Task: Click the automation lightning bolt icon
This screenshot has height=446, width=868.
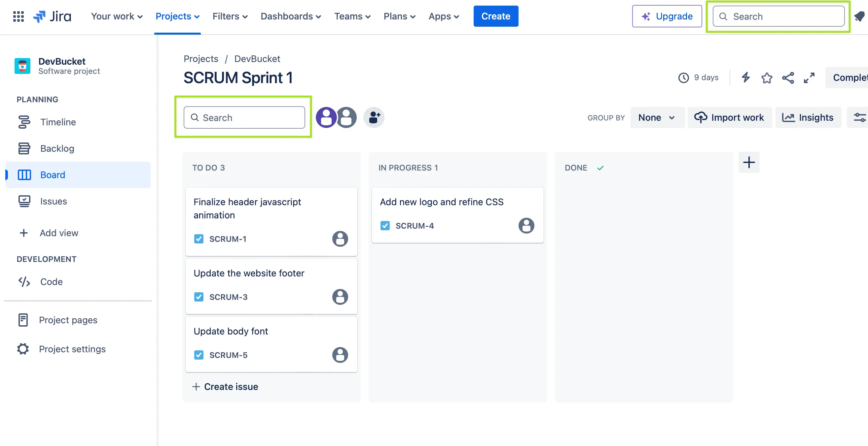Action: coord(746,78)
